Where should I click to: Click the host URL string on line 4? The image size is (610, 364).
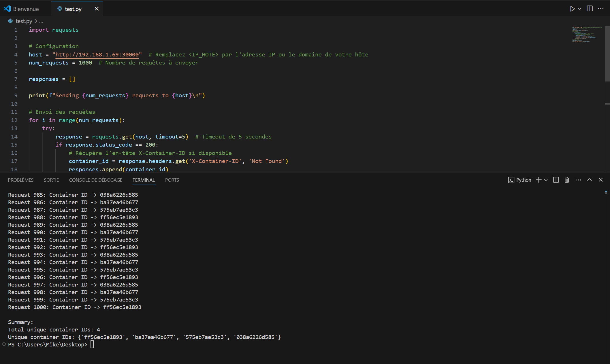(x=97, y=54)
